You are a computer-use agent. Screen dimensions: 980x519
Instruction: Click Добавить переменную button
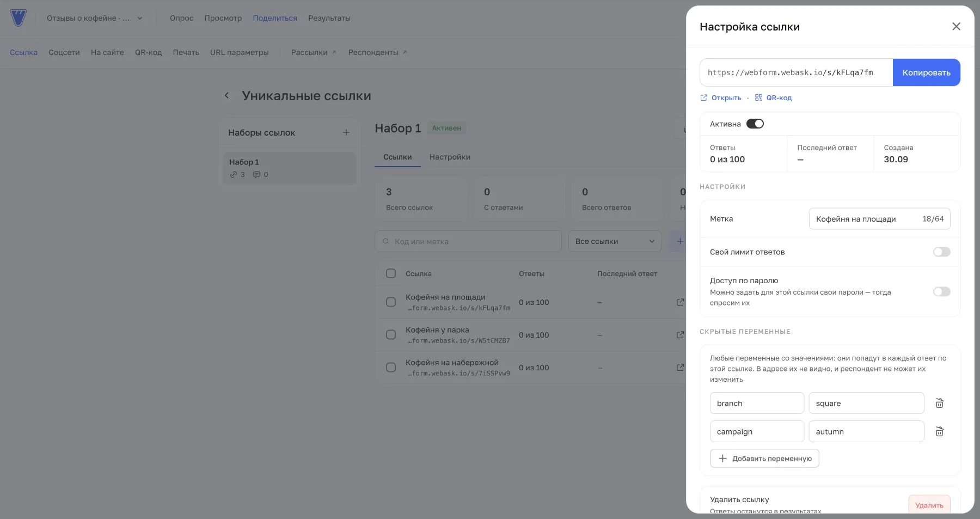click(764, 459)
